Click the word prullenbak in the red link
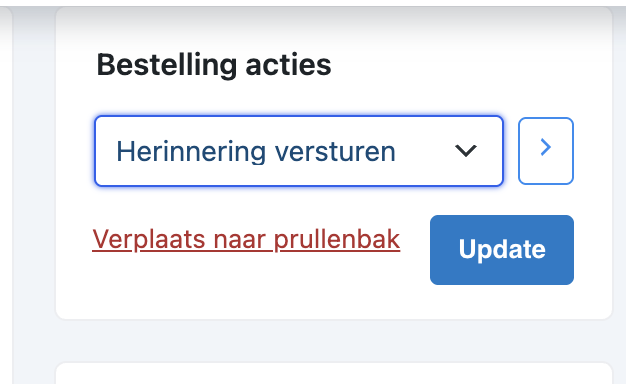 [x=337, y=240]
